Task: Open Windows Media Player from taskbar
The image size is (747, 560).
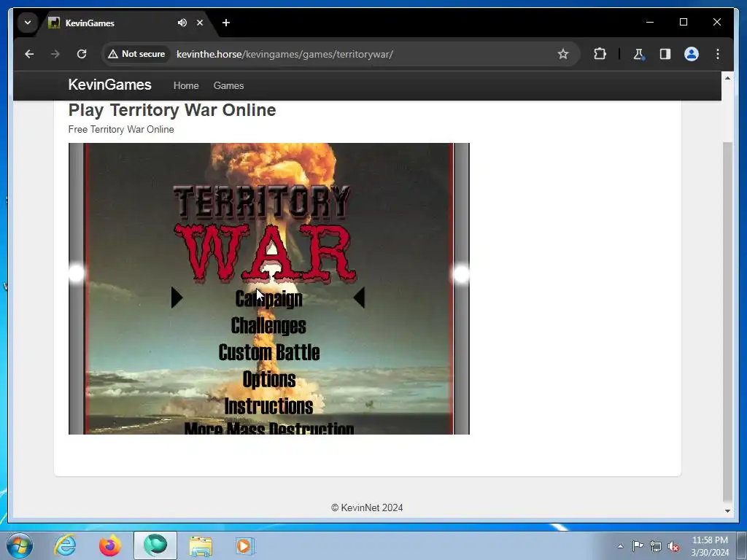Action: pyautogui.click(x=245, y=545)
